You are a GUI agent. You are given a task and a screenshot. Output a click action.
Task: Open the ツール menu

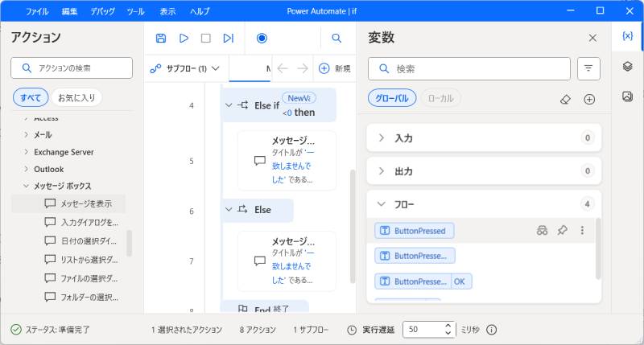pyautogui.click(x=135, y=11)
